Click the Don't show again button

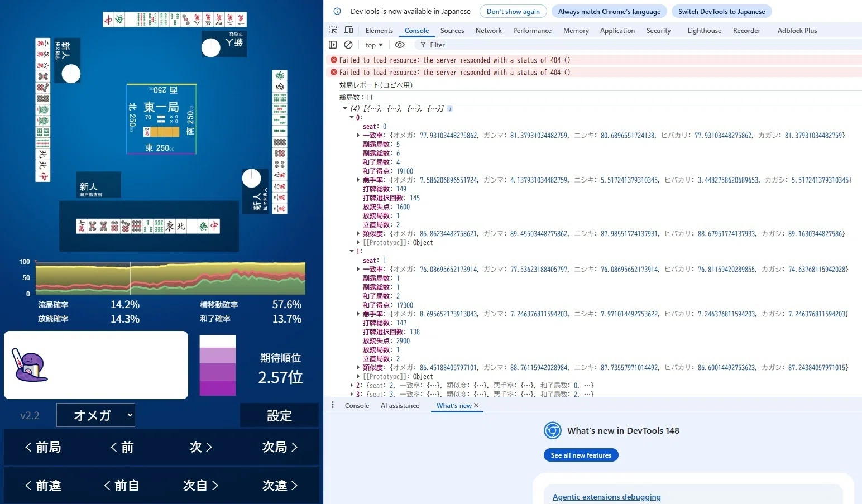(x=513, y=11)
